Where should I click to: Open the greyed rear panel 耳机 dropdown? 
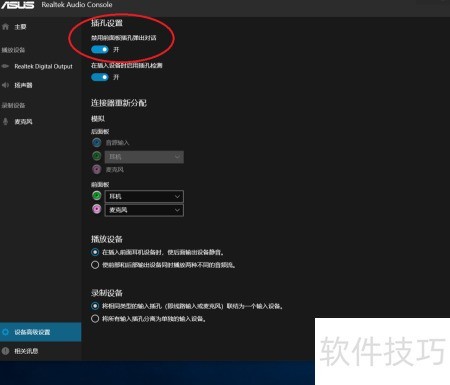tap(144, 157)
